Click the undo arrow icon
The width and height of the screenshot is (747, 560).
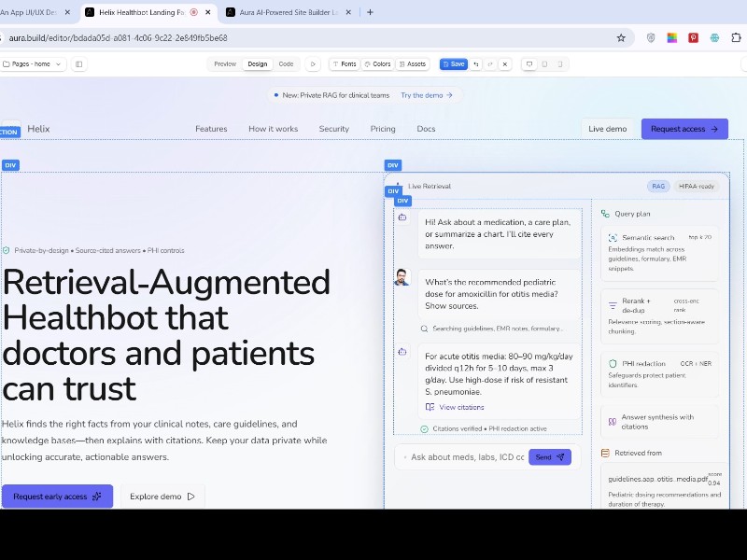[476, 64]
